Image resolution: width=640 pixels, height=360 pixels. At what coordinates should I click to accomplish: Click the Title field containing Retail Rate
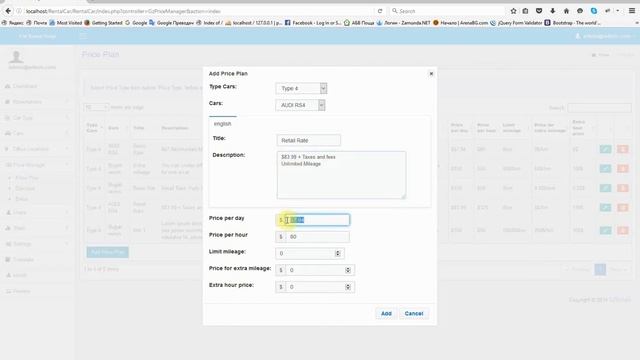[x=309, y=140]
